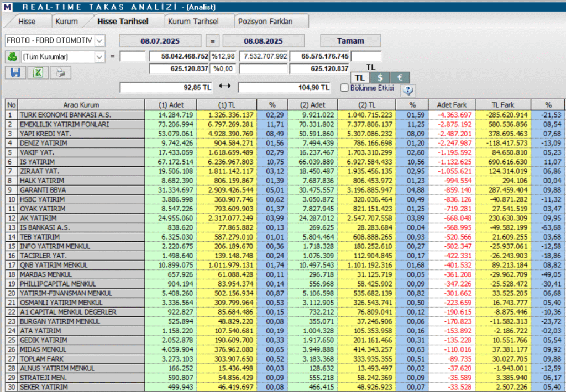
Task: Open the Kurum Tarihsel tab
Action: (x=193, y=22)
